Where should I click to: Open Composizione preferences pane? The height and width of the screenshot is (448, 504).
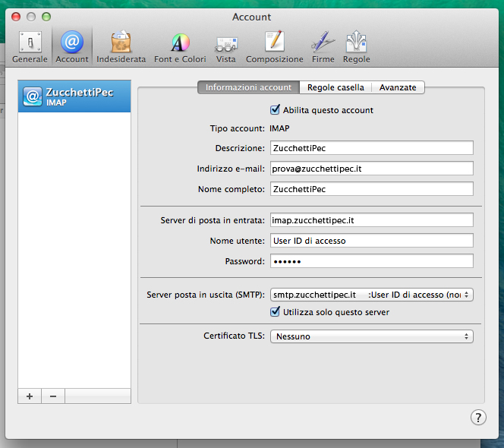pos(275,47)
